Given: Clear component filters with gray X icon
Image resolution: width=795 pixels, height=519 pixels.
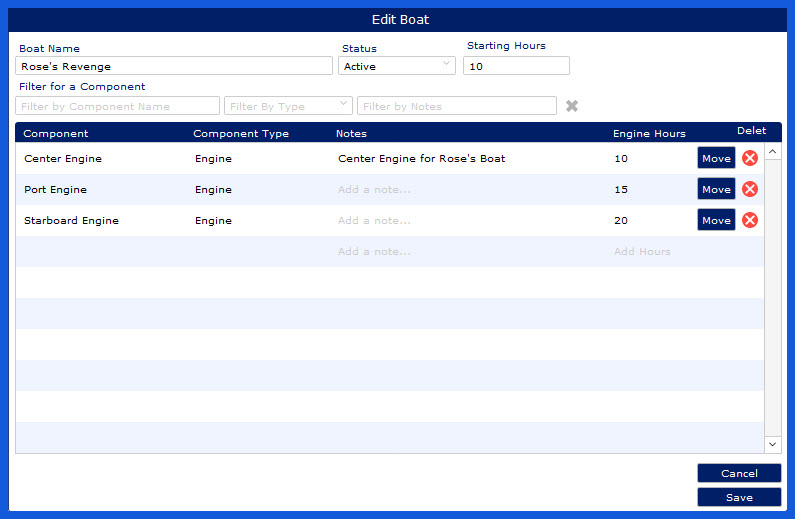Looking at the screenshot, I should coord(572,106).
